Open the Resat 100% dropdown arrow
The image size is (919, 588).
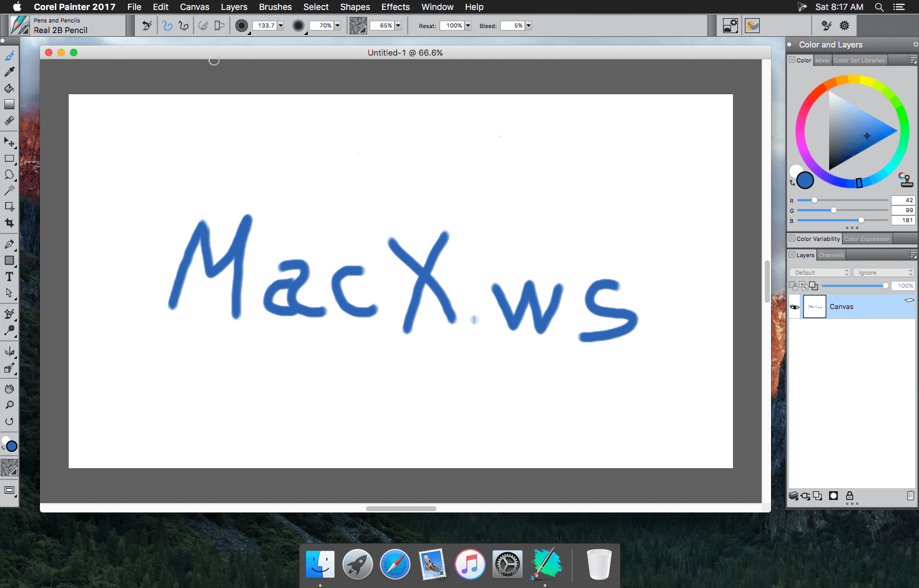coord(468,26)
